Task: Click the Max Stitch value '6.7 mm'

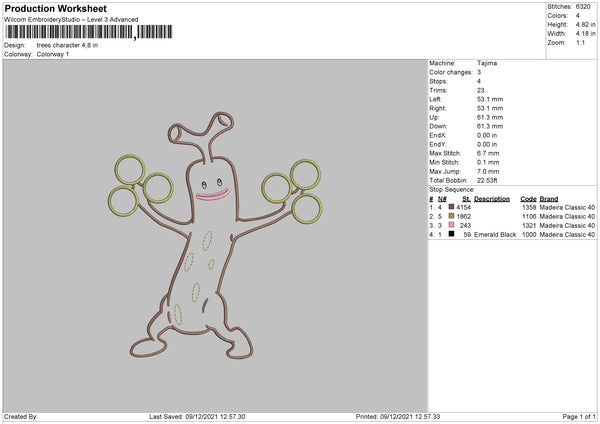Action: [x=488, y=153]
